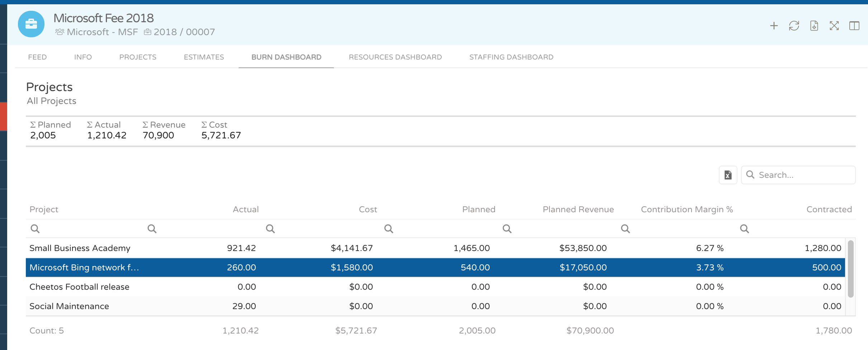This screenshot has height=350, width=868.
Task: Click the blue briefcase job icon
Action: tap(31, 24)
